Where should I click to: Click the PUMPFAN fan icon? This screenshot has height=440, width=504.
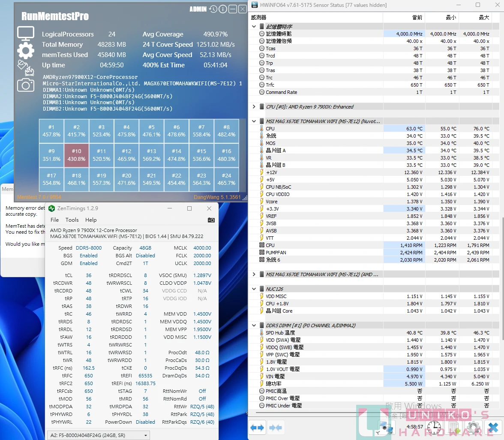(x=261, y=253)
